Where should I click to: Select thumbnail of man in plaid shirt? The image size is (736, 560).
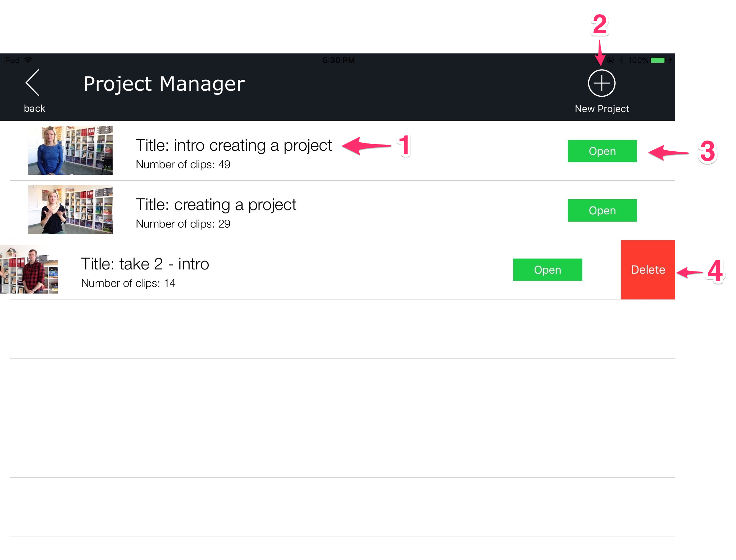pyautogui.click(x=29, y=269)
